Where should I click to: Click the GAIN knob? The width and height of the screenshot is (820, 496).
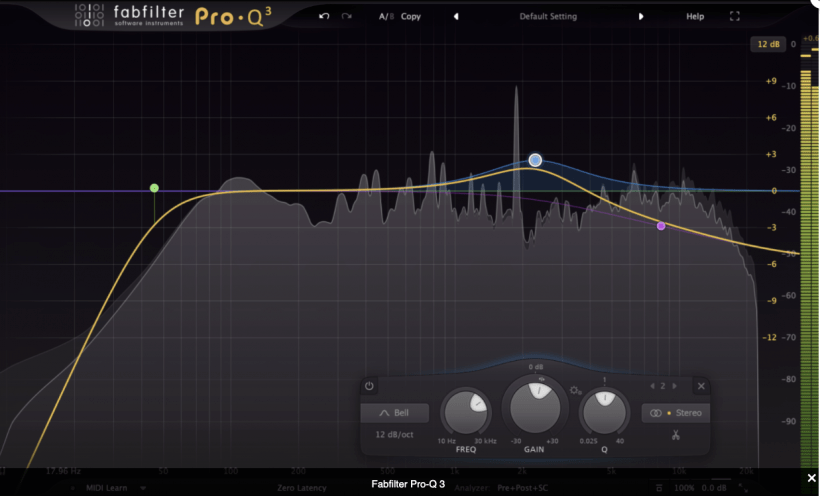[535, 407]
